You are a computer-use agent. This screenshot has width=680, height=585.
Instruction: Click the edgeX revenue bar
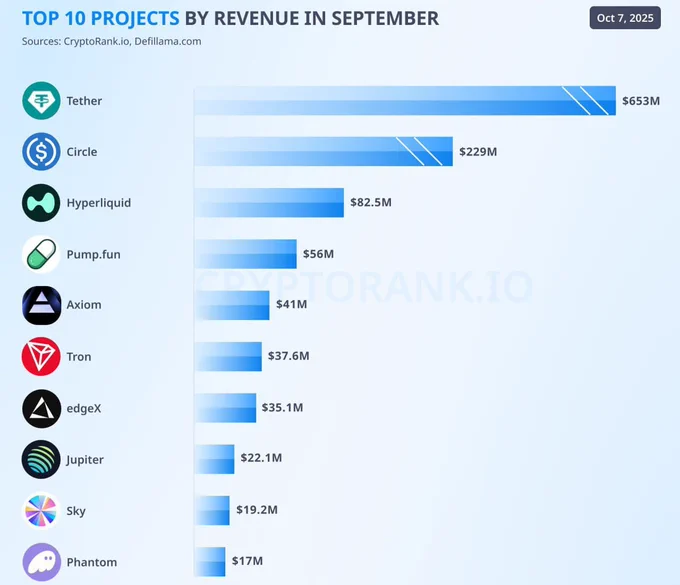(225, 408)
